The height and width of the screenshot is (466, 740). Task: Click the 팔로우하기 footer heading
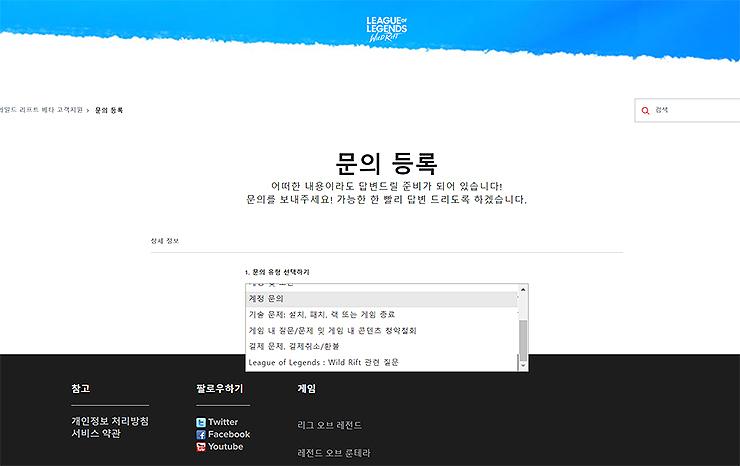[x=220, y=389]
